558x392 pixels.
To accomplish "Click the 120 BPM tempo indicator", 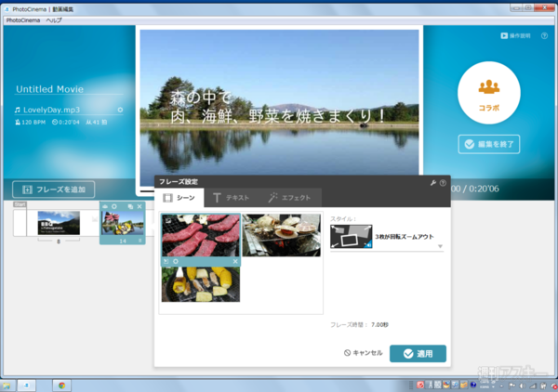I will pyautogui.click(x=31, y=122).
